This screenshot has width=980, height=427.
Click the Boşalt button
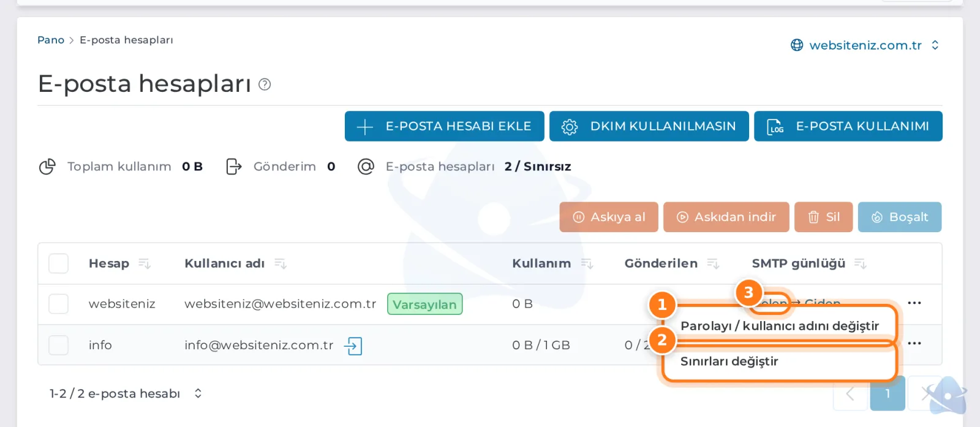(900, 217)
